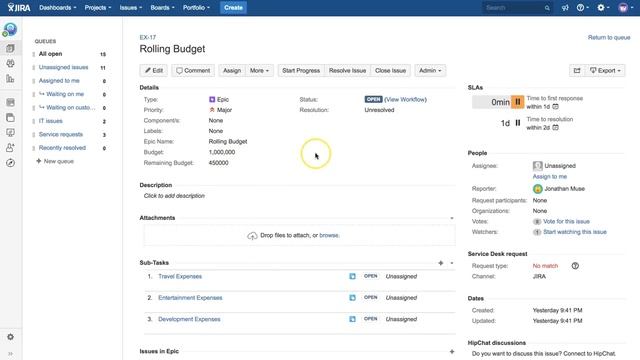The image size is (640, 360).
Task: Click the search magnifier icon
Action: pos(547,8)
